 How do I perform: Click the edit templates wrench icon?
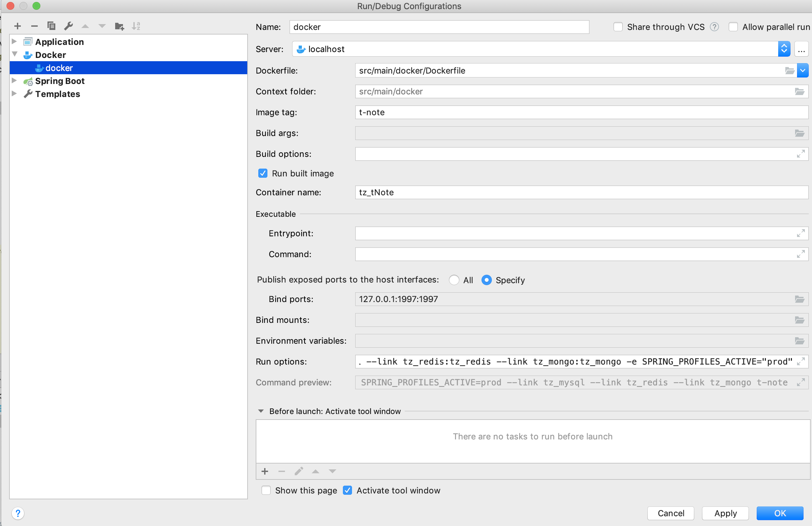point(69,26)
